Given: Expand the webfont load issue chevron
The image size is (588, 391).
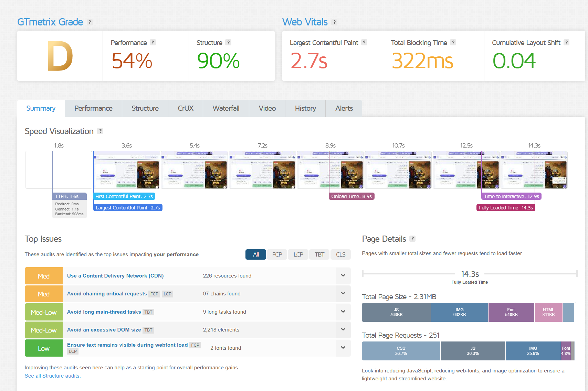Looking at the screenshot, I should pyautogui.click(x=343, y=348).
